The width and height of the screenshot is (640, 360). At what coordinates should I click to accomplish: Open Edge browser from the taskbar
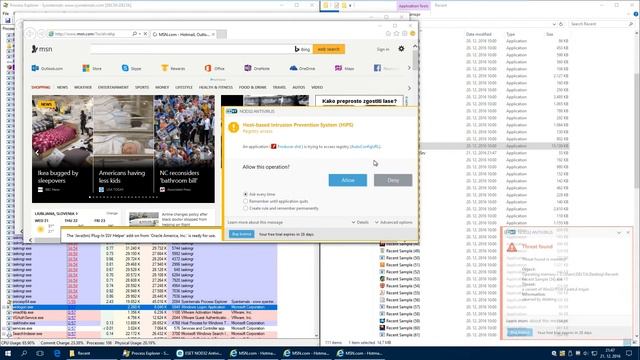coord(57,353)
